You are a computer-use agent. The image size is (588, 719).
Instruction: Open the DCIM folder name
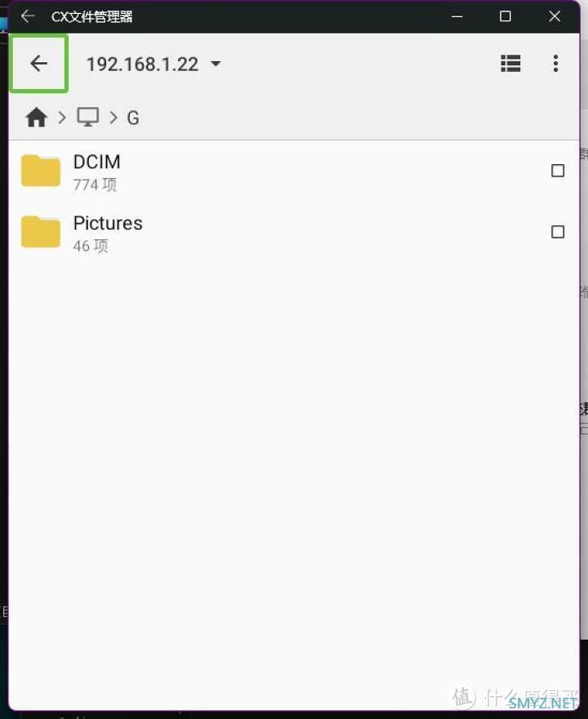click(x=96, y=162)
